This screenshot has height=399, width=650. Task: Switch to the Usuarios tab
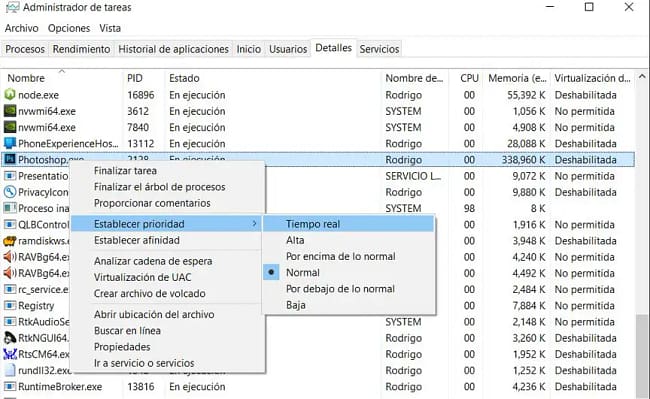(x=288, y=49)
